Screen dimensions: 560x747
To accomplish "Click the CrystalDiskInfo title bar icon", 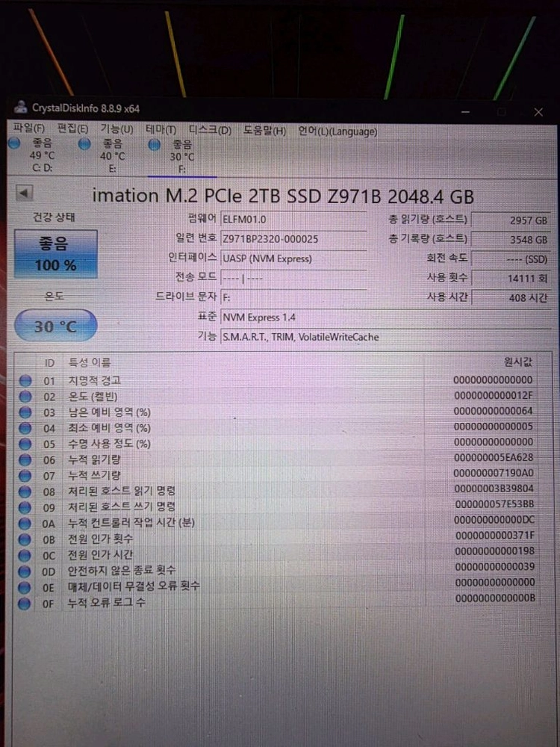I will coord(20,107).
